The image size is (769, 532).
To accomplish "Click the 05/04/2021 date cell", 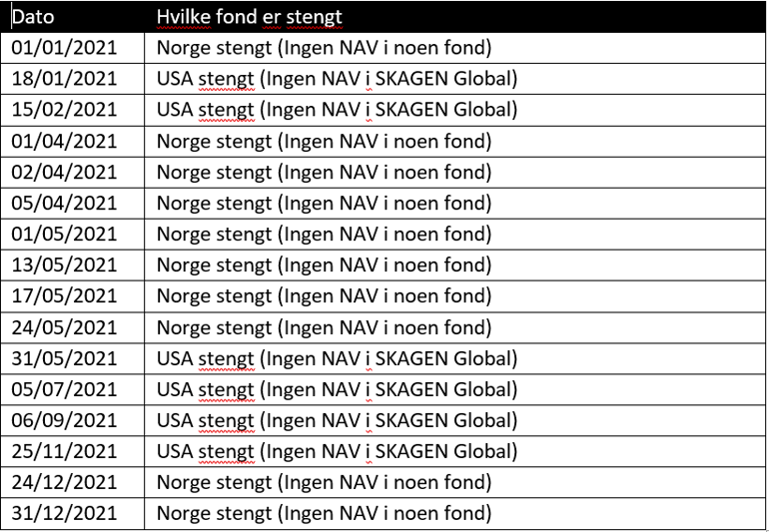I will (x=64, y=204).
